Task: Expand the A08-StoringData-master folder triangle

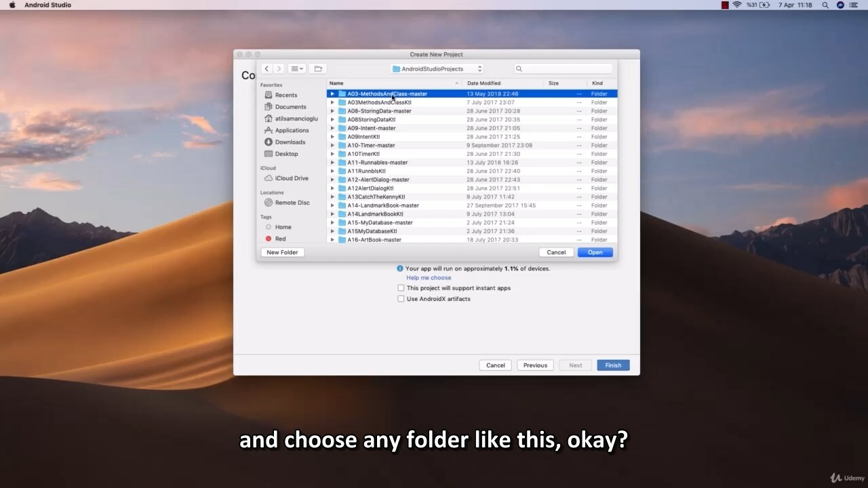Action: (x=332, y=111)
